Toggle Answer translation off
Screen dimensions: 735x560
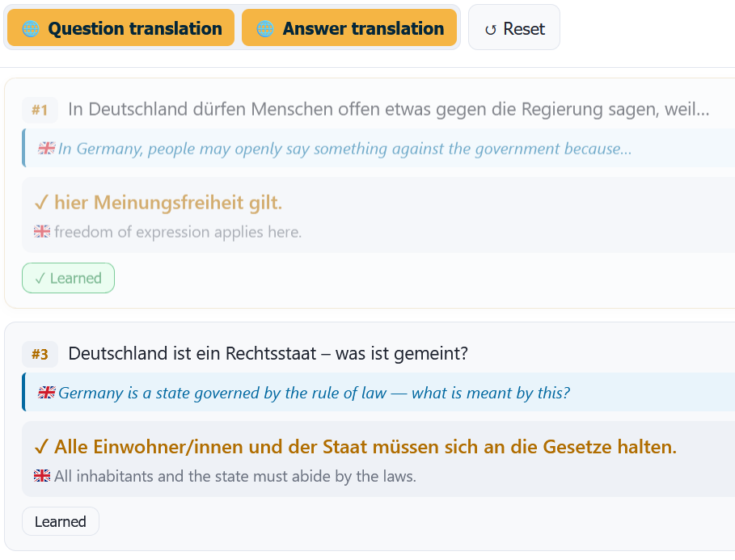coord(349,27)
